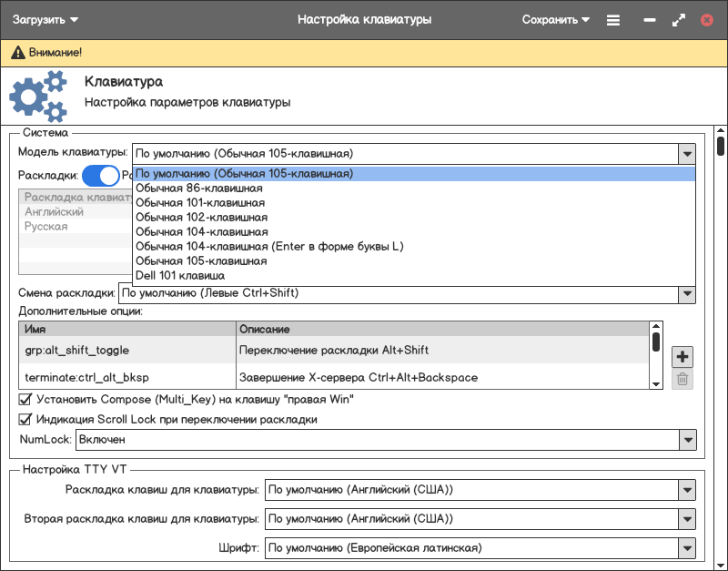Viewport: 728px width, 571px height.
Task: Click the warning triangle icon
Action: coord(18,54)
